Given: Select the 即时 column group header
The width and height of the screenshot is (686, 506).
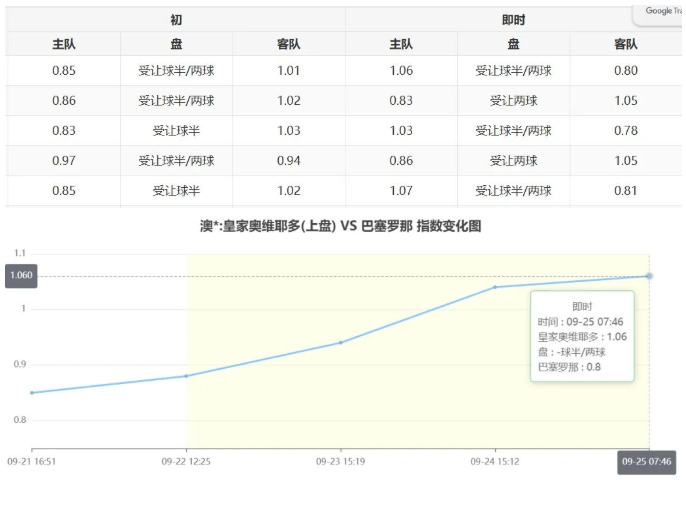Looking at the screenshot, I should click(x=513, y=20).
